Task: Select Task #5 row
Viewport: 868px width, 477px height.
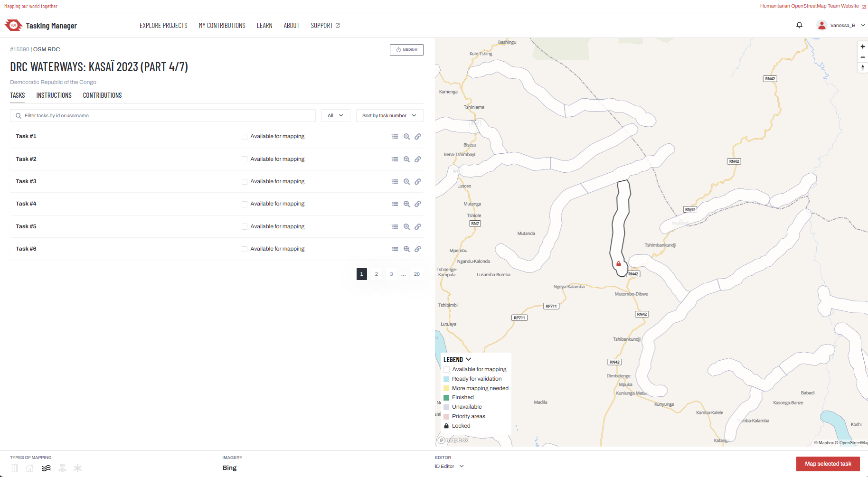Action: (217, 227)
